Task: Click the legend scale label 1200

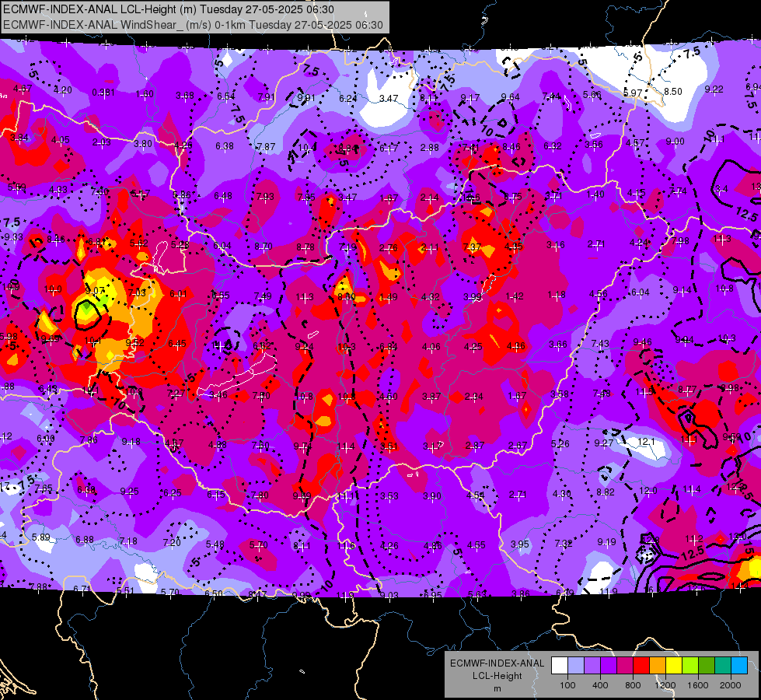Action: (665, 685)
